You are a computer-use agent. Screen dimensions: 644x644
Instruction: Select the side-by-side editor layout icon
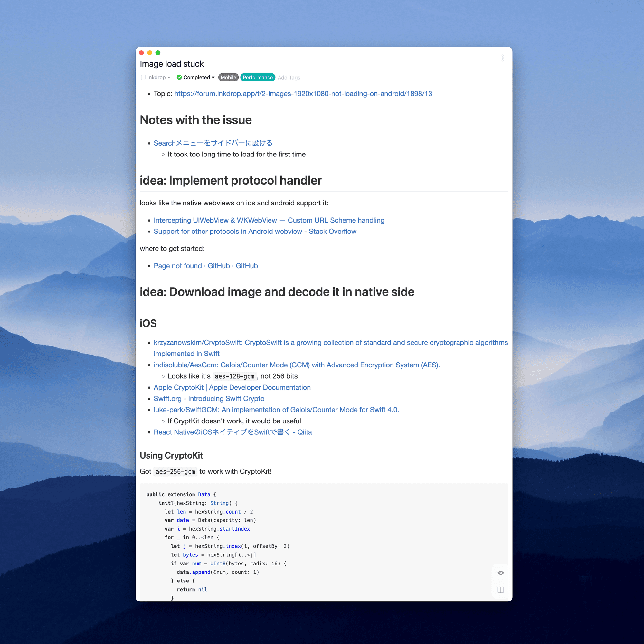[x=500, y=589]
